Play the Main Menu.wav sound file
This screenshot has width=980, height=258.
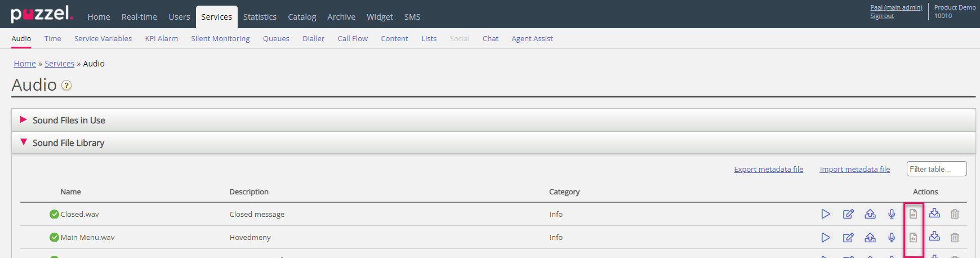click(826, 238)
